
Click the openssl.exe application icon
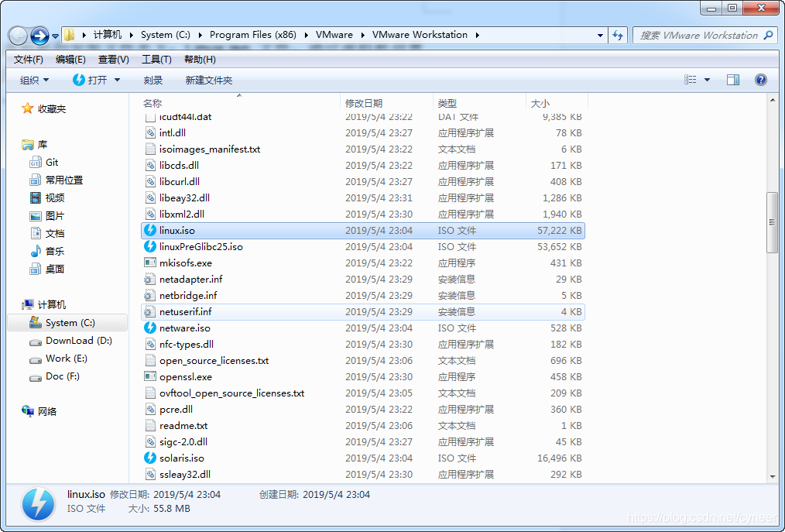coord(149,376)
